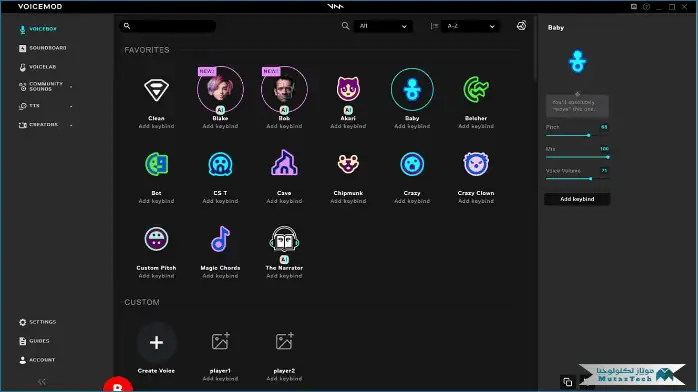698x392 pixels.
Task: Collapse the sidebar with double-chevron icon
Action: coord(42,382)
